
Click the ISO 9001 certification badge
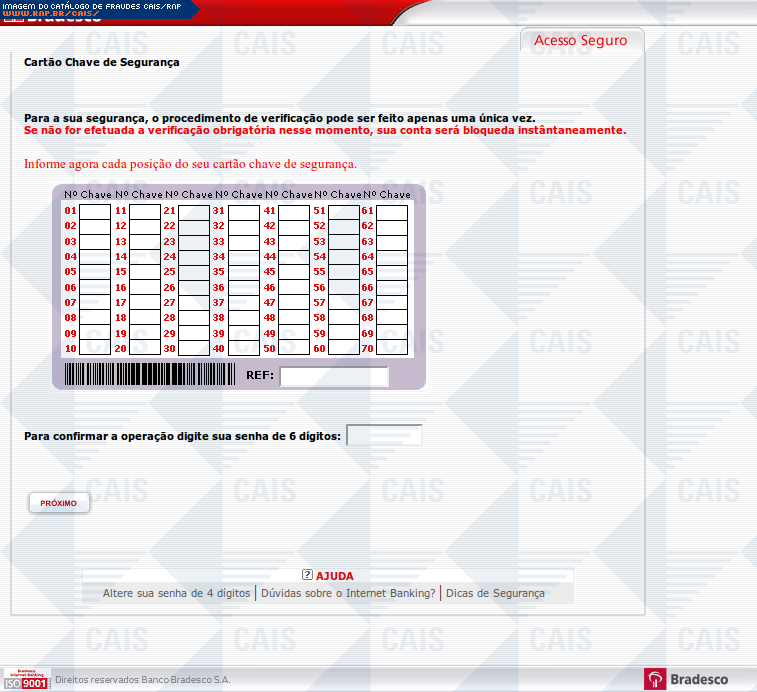(26, 680)
